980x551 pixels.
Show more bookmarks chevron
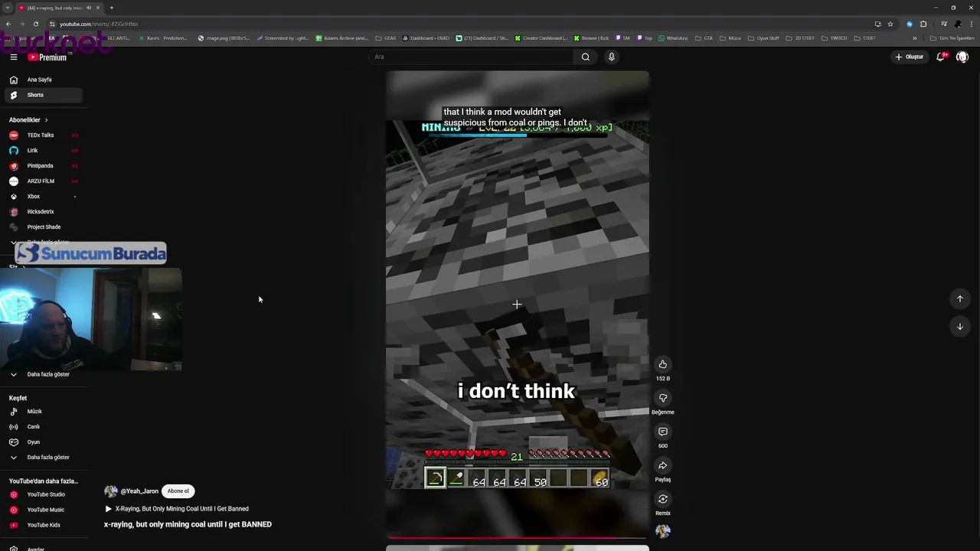(x=914, y=38)
